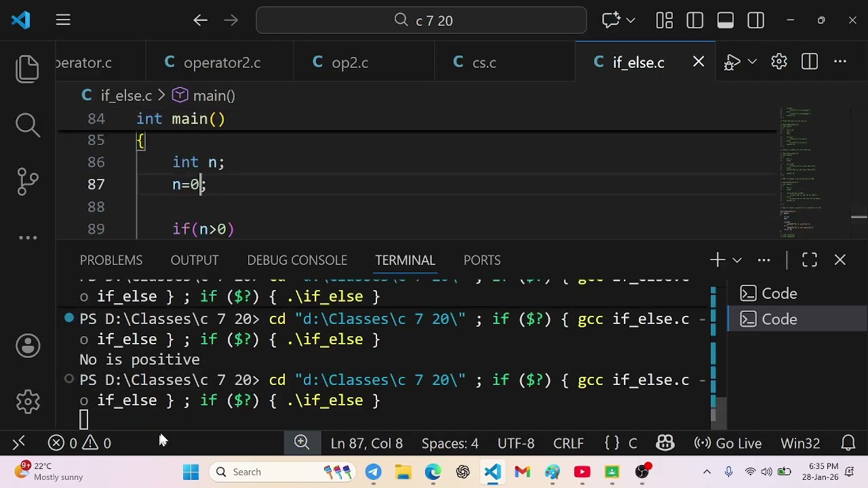Click the command center search box
Viewport: 868px width, 488px height.
421,20
